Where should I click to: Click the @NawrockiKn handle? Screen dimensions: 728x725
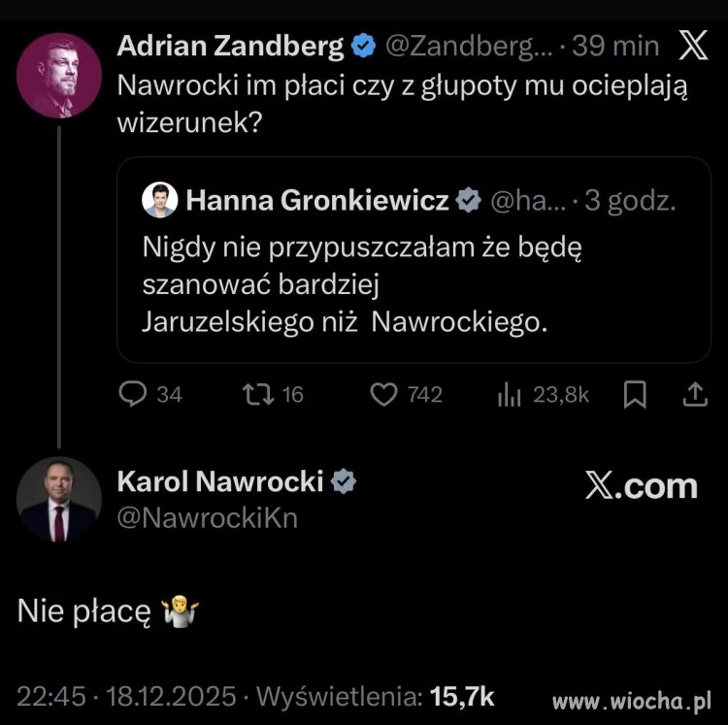pos(207,518)
